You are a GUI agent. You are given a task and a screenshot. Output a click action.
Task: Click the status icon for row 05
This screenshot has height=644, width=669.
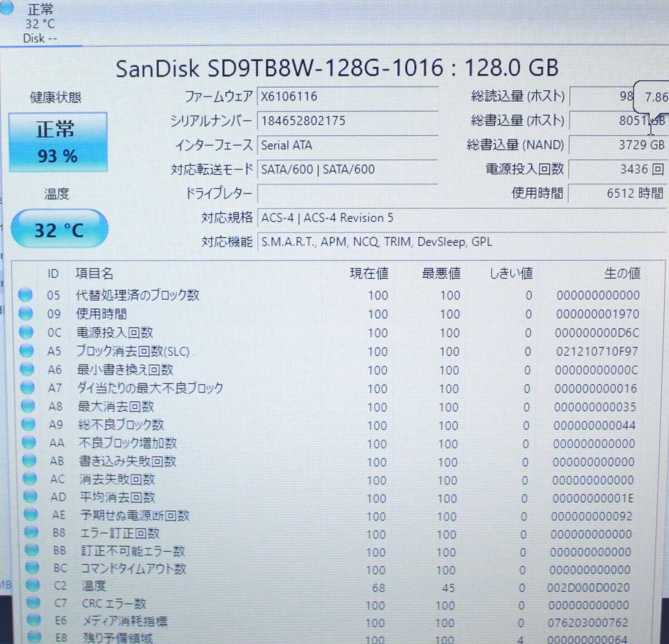pyautogui.click(x=26, y=295)
